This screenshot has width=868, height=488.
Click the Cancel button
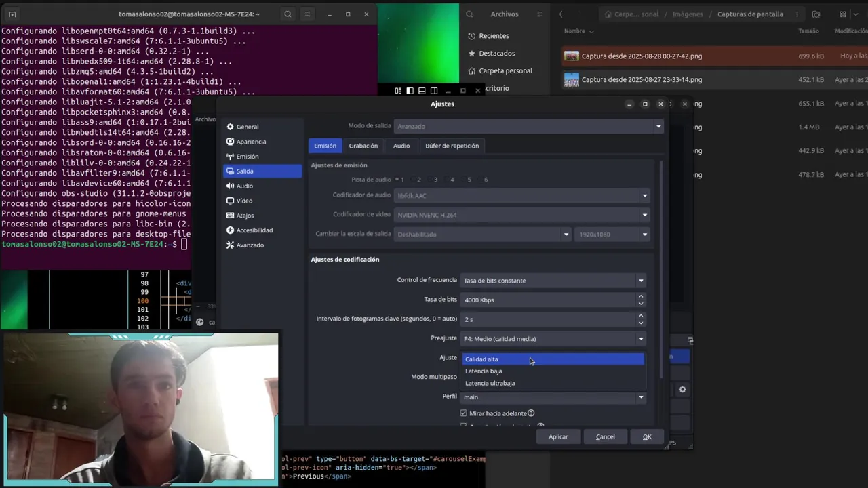pos(606,437)
